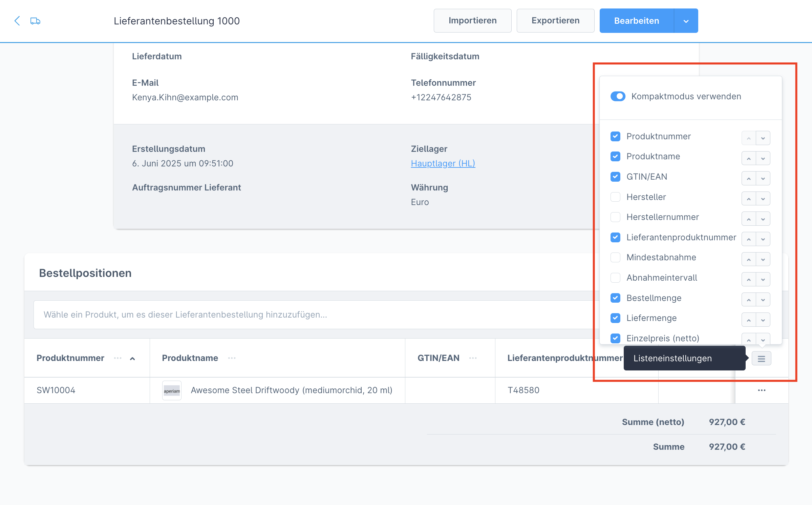Click the back arrow icon
Viewport: 812px width, 505px height.
17,21
